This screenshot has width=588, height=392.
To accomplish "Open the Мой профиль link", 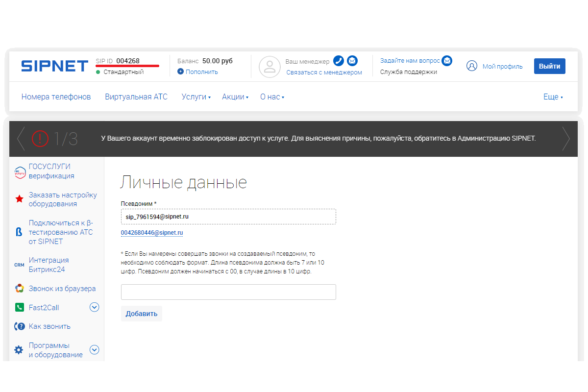I will [x=503, y=67].
